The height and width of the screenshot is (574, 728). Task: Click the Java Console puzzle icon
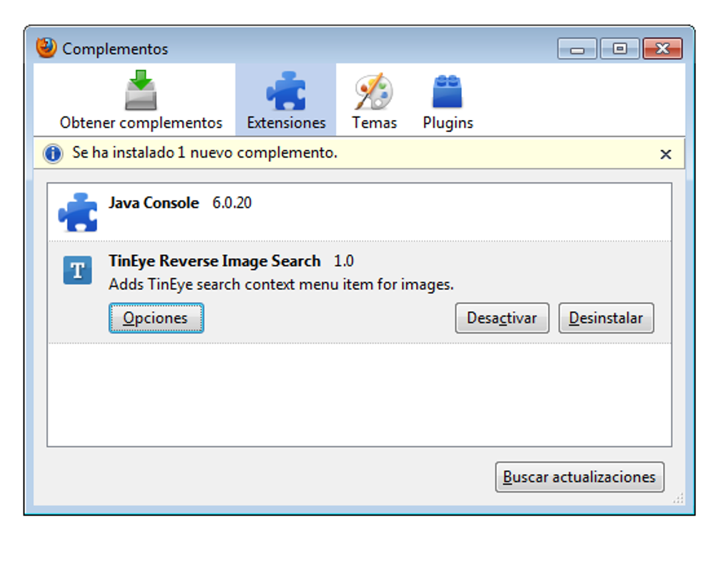78,212
